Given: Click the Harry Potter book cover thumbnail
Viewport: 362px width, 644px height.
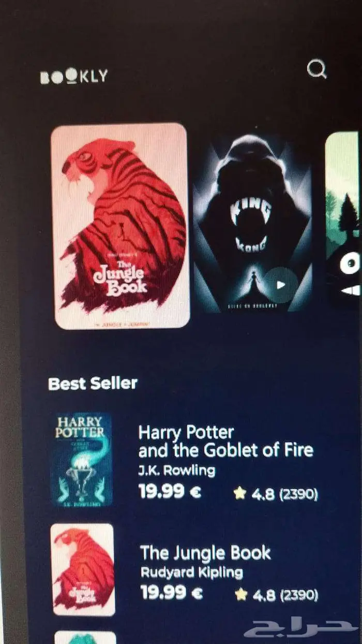Looking at the screenshot, I should tap(82, 459).
